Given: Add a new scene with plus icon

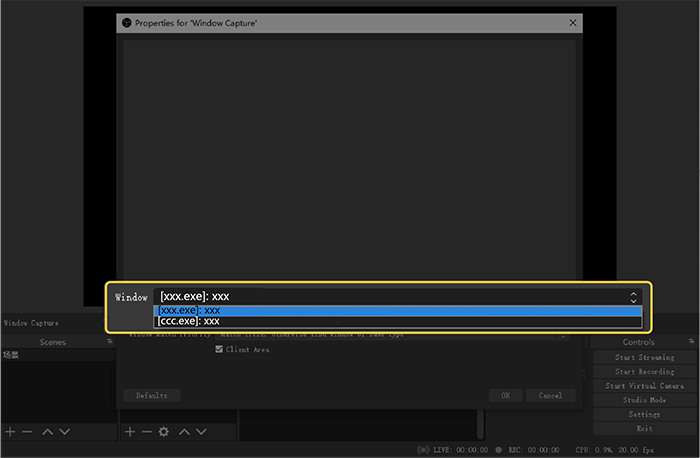Looking at the screenshot, I should click(x=10, y=432).
